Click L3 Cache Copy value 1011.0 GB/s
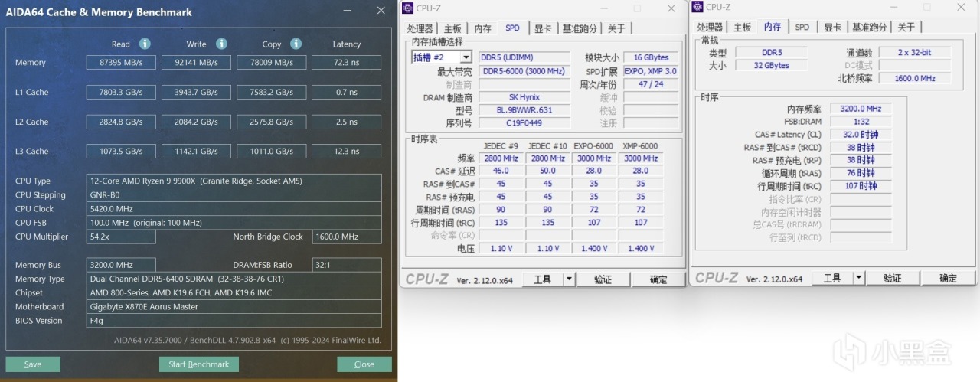 coord(272,152)
